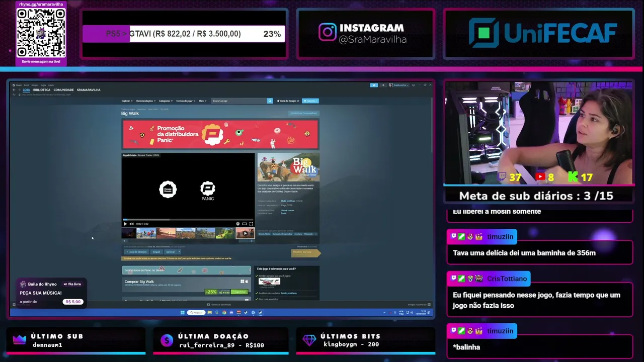Go forward with Steam's forward arrow
Image resolution: width=644 pixels, height=362 pixels.
point(19,90)
